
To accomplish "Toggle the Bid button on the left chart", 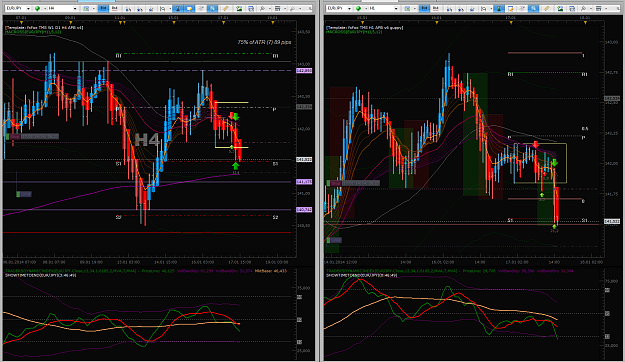I will point(103,8).
